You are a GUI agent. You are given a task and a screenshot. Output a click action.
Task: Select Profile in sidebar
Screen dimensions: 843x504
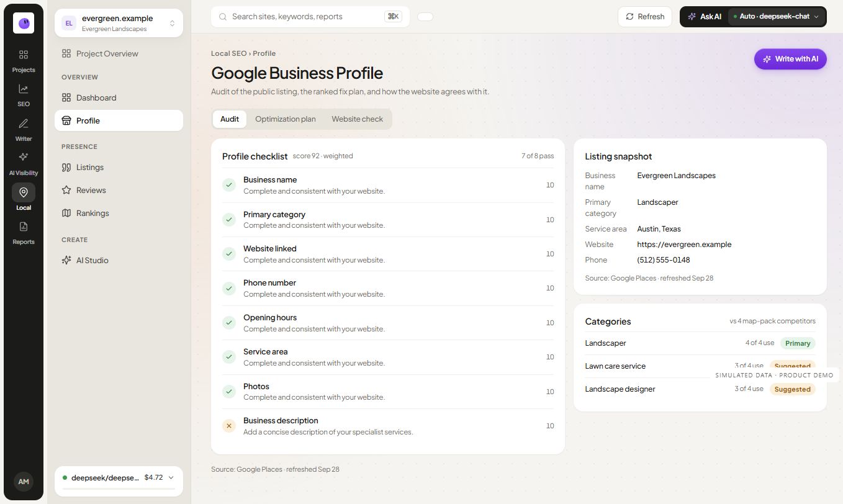(x=119, y=120)
